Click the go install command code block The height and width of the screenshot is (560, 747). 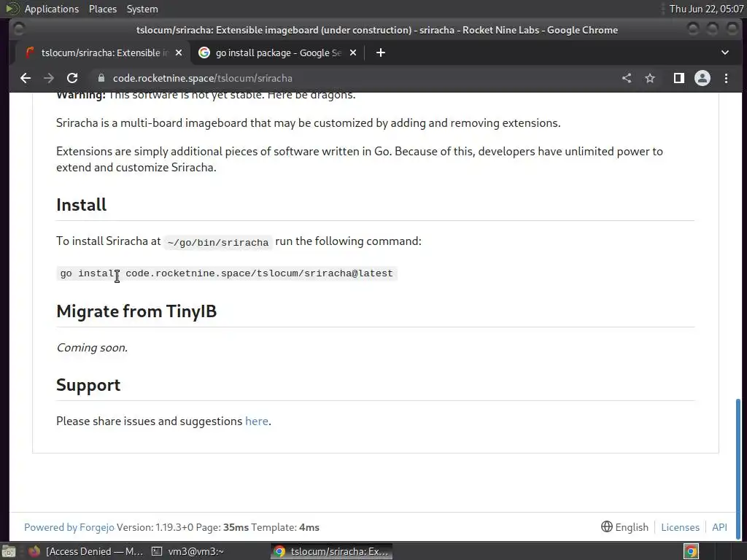point(227,273)
